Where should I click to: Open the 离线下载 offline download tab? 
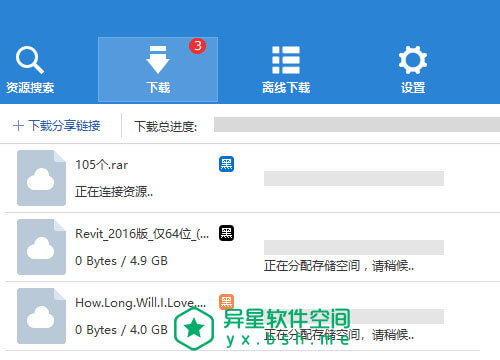286,70
